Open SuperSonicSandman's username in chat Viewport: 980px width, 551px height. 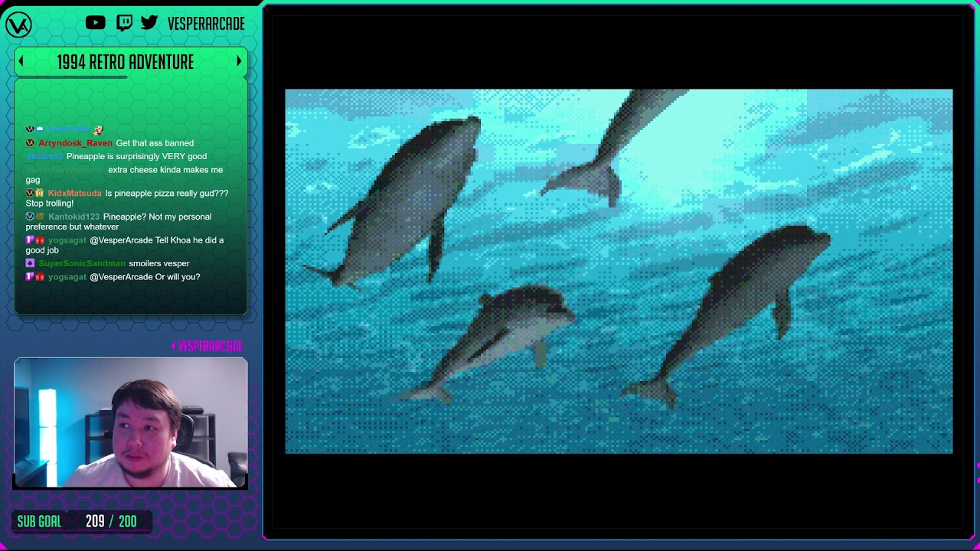[82, 263]
